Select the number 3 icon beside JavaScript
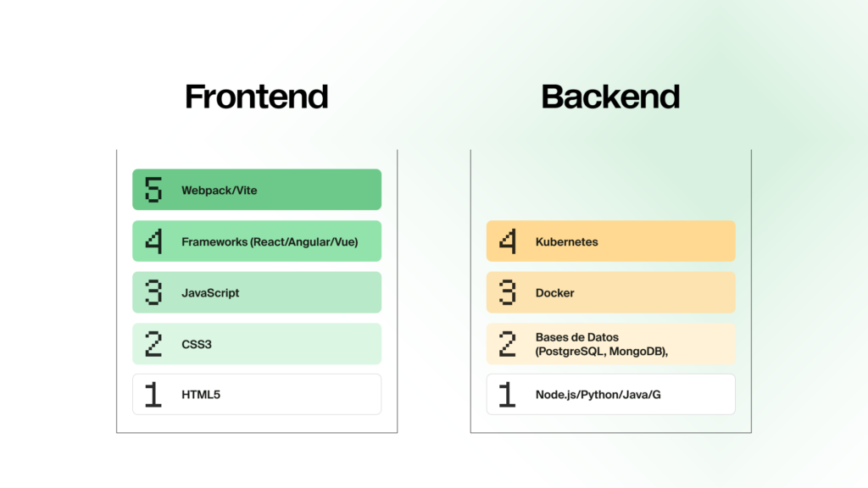This screenshot has height=488, width=868. (x=153, y=292)
